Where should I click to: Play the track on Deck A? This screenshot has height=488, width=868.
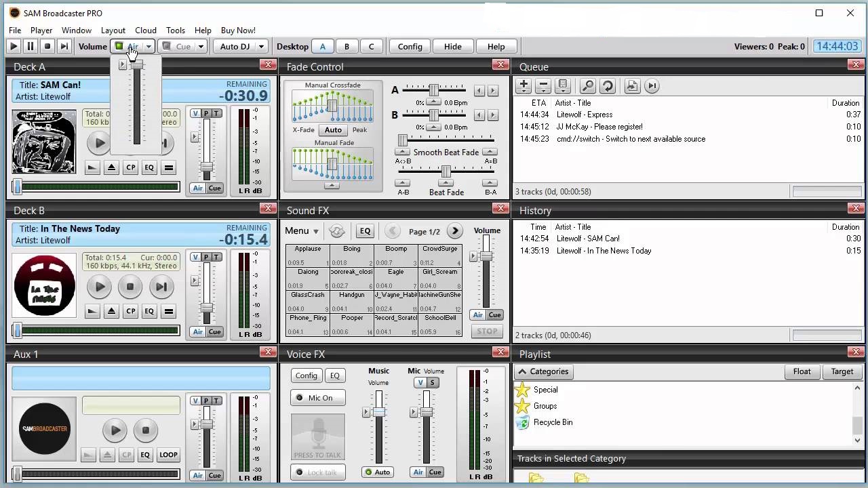click(99, 143)
